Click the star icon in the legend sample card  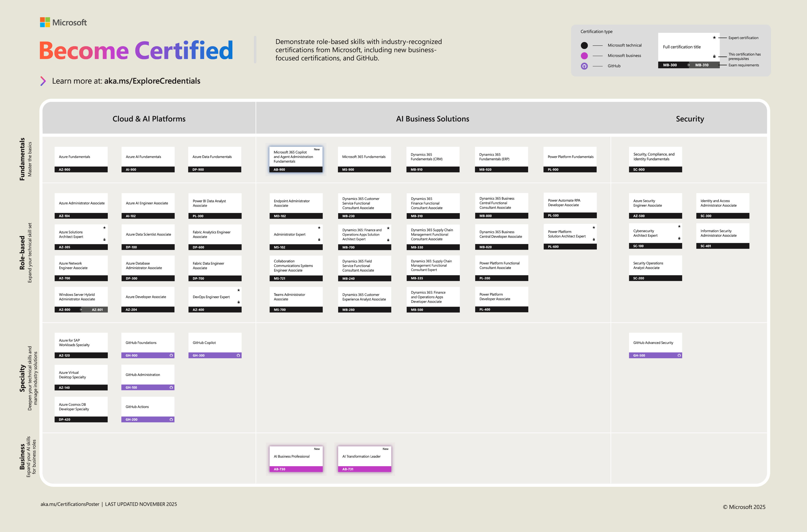pos(714,38)
